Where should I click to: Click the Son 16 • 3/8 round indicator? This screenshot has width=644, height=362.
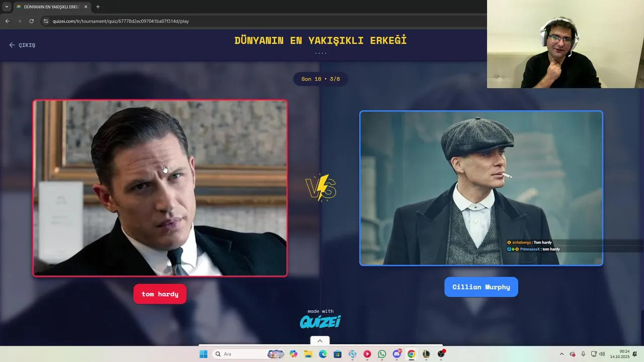pos(320,79)
